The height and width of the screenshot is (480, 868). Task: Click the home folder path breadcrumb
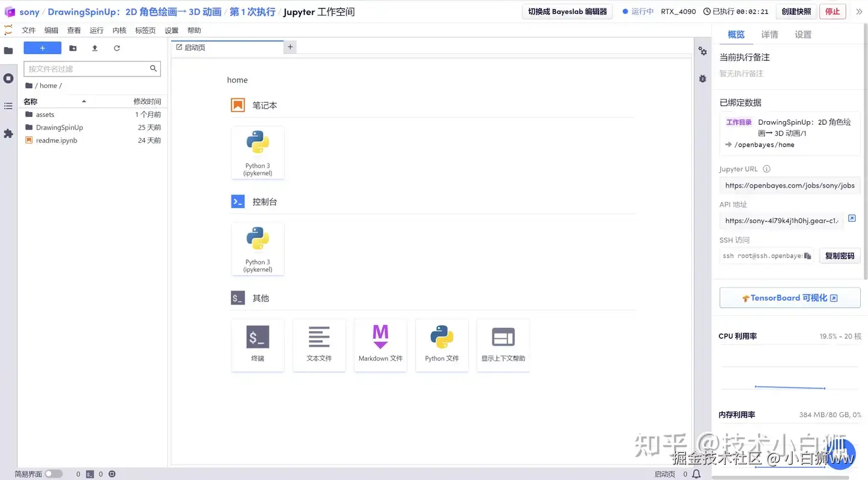coord(48,86)
